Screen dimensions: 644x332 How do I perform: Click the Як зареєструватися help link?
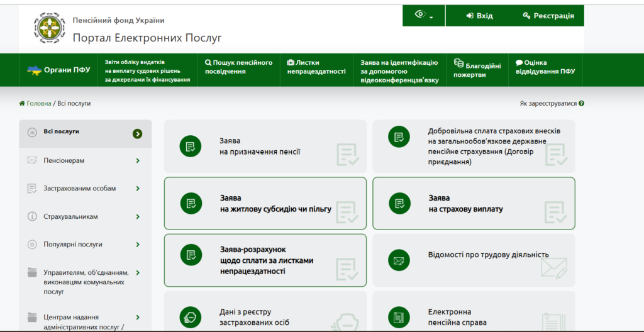(x=552, y=103)
